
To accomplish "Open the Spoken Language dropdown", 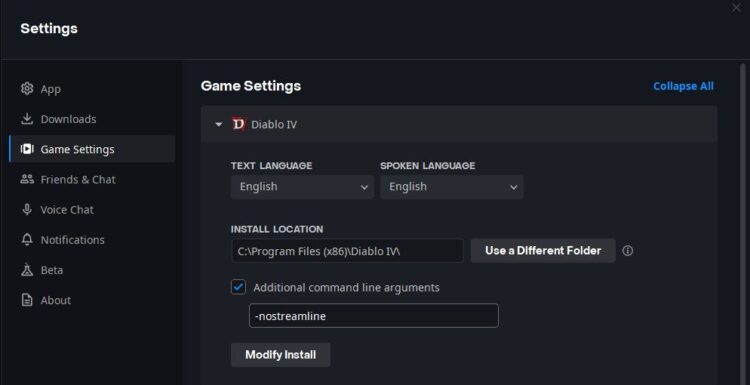I will (x=452, y=187).
